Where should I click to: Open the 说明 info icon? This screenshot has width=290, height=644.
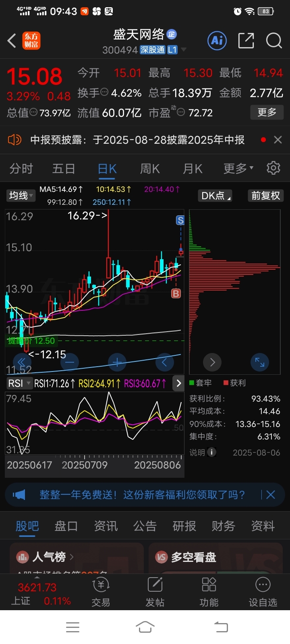pos(211,452)
